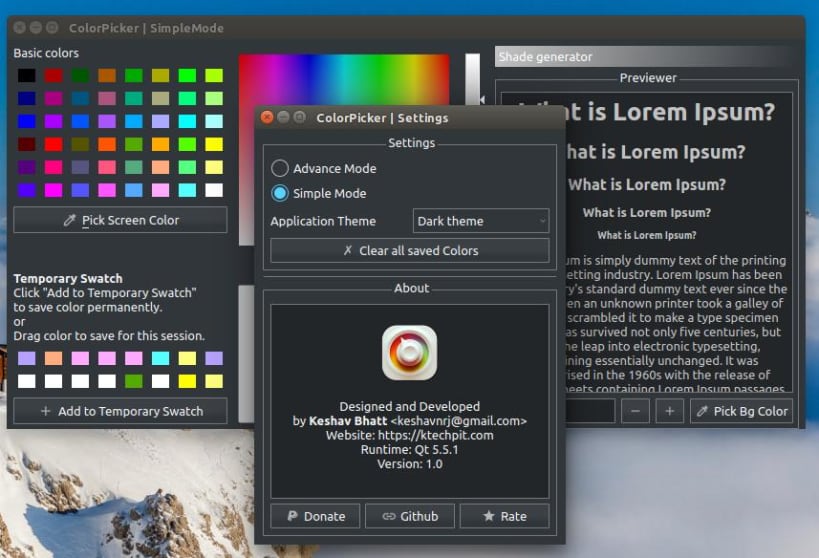819x558 pixels.
Task: Click the Donate button
Action: 315,516
